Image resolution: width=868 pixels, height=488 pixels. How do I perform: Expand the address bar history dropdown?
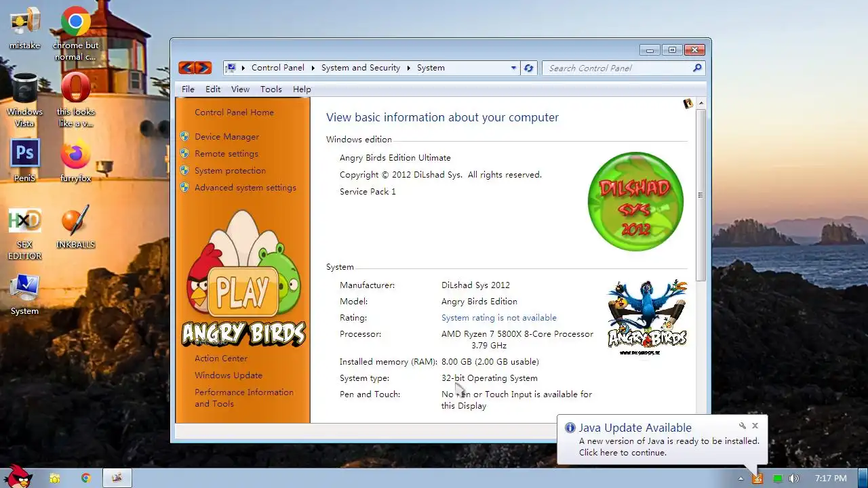513,68
